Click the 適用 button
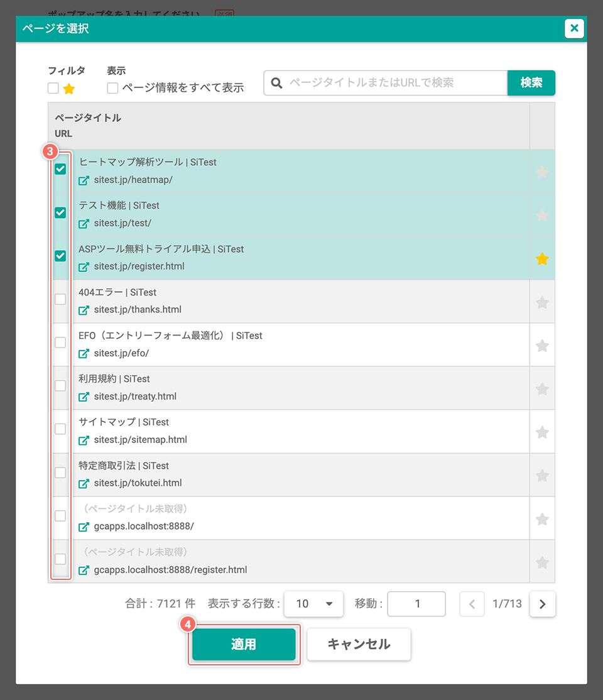The image size is (603, 700). [x=244, y=644]
